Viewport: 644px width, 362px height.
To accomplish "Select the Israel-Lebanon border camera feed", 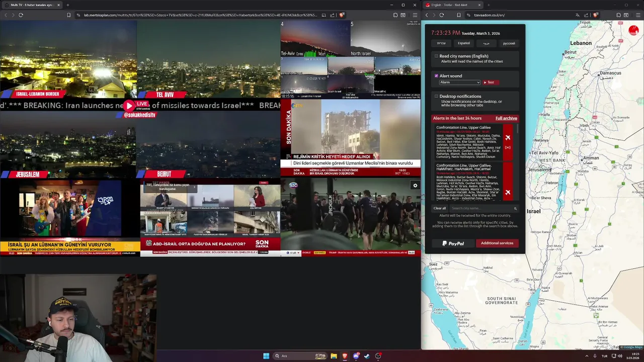I will (x=68, y=59).
